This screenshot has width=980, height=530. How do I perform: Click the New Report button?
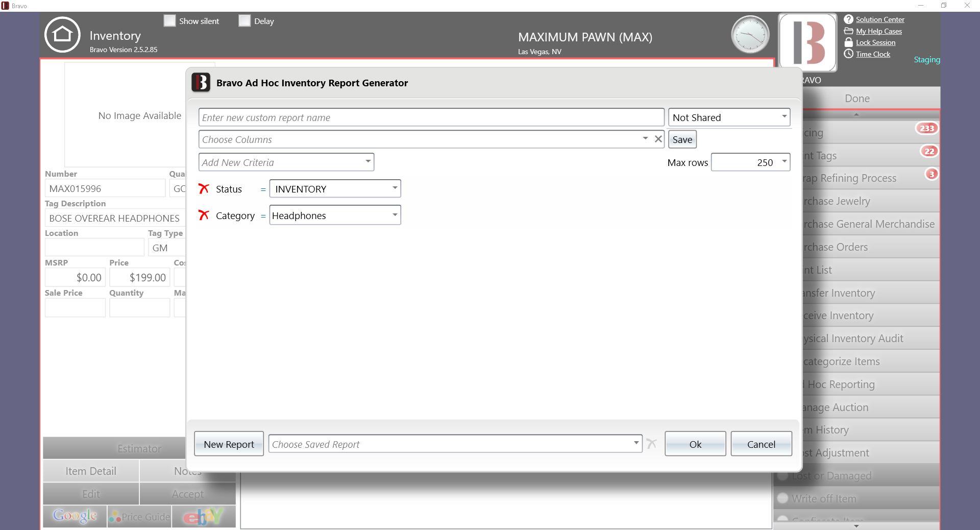click(229, 444)
